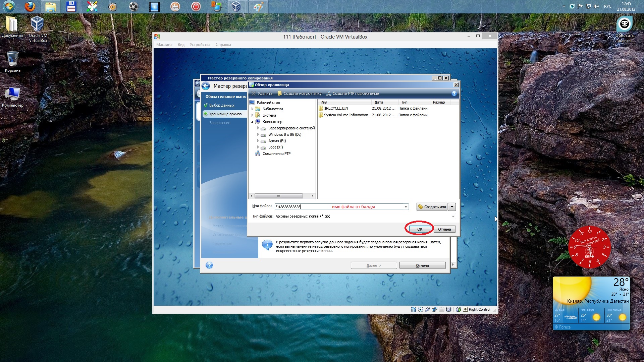Open the Имя файла dropdown arrow

click(406, 207)
